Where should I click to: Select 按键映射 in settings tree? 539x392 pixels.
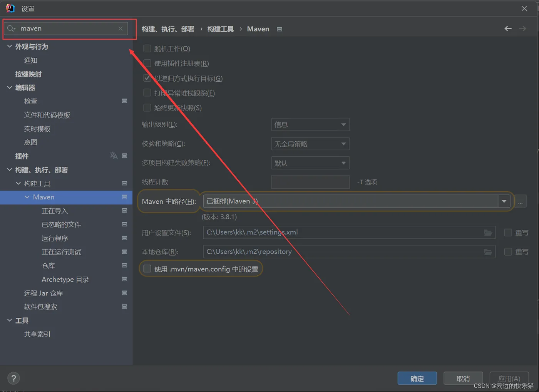click(x=28, y=74)
